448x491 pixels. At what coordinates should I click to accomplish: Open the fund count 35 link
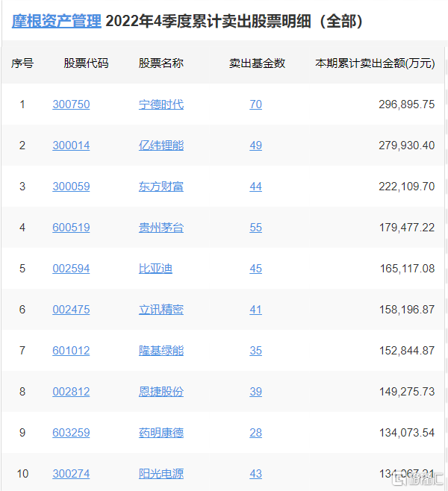coord(255,351)
